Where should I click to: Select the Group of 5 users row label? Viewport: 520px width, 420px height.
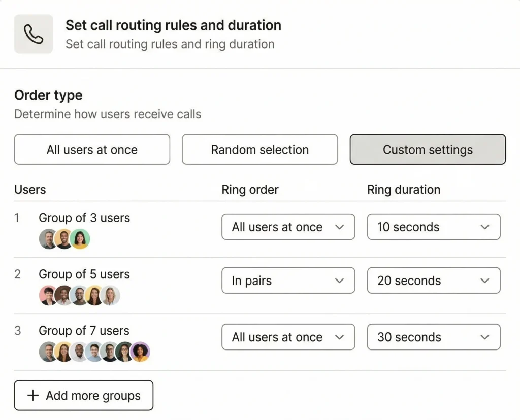(84, 274)
